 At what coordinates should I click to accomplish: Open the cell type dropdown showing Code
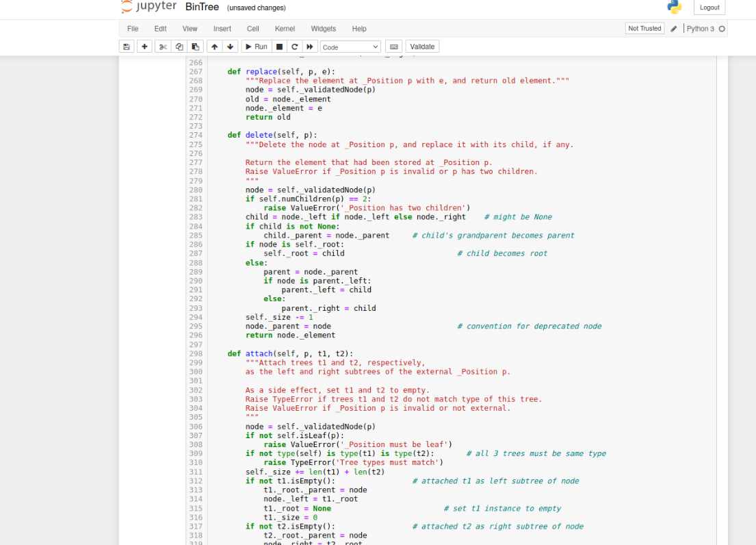[350, 46]
